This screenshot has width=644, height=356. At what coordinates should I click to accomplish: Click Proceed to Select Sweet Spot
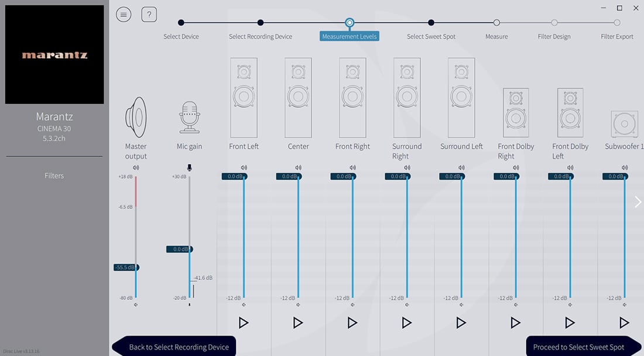point(578,347)
